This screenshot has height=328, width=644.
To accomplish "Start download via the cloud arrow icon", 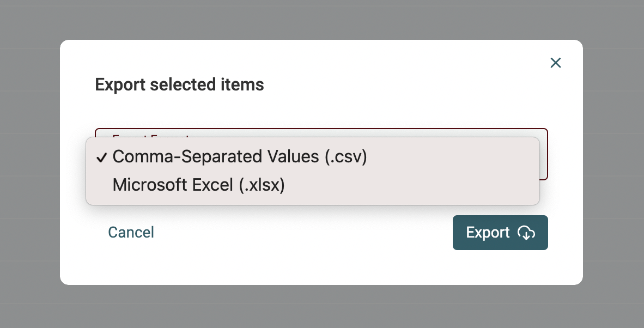I will coord(526,233).
